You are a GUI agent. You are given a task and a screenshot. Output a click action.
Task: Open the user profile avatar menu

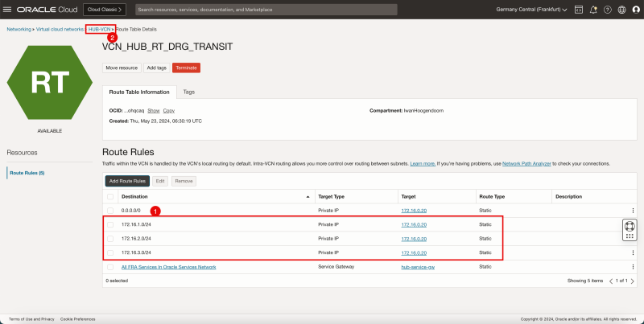click(634, 10)
